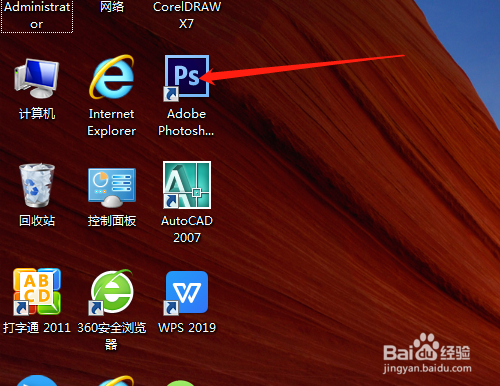Select the '控制面板' label text

click(x=112, y=221)
